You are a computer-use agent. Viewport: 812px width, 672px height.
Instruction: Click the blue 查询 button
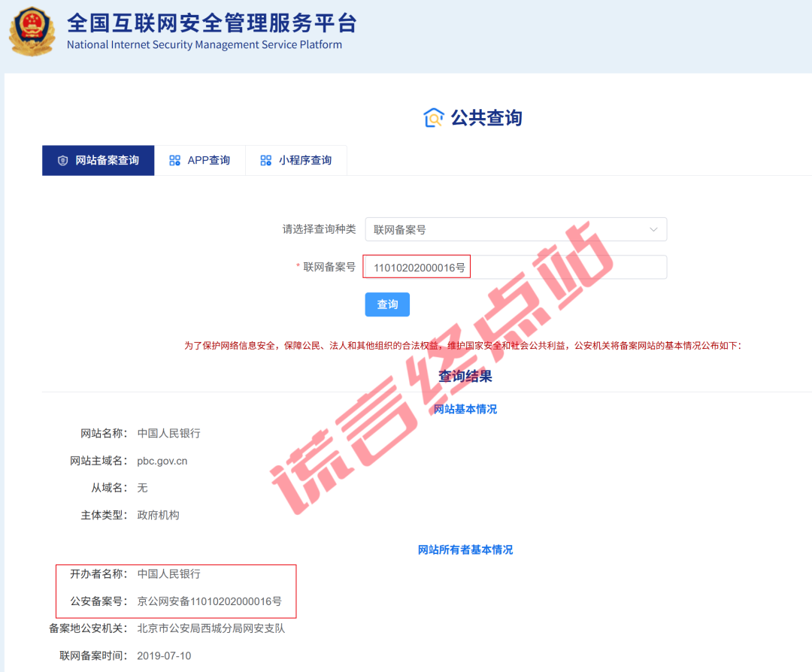coord(387,304)
